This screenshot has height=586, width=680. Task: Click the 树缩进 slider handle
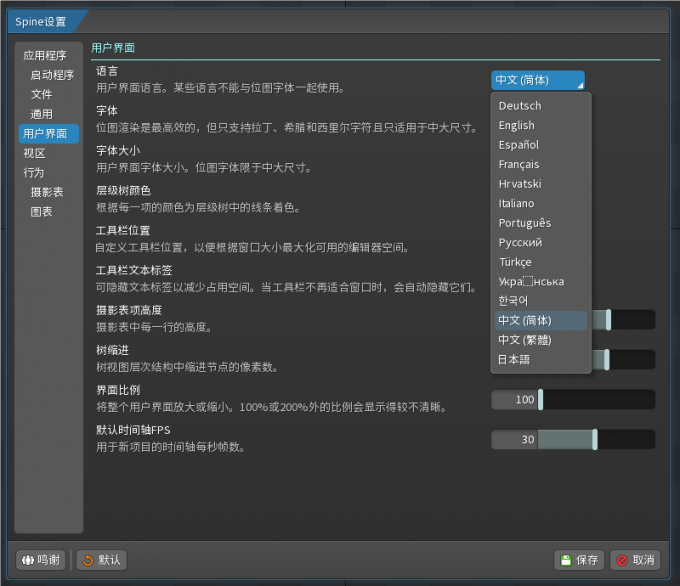tap(607, 360)
